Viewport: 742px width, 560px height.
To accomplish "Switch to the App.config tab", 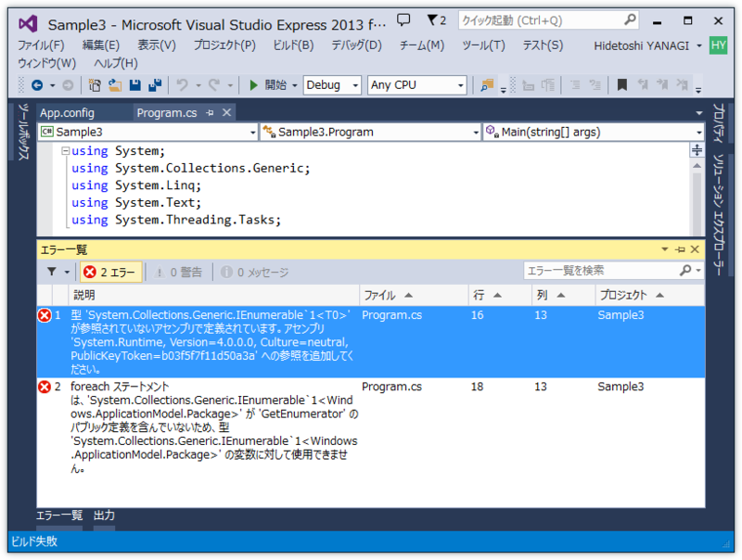I will click(x=67, y=113).
